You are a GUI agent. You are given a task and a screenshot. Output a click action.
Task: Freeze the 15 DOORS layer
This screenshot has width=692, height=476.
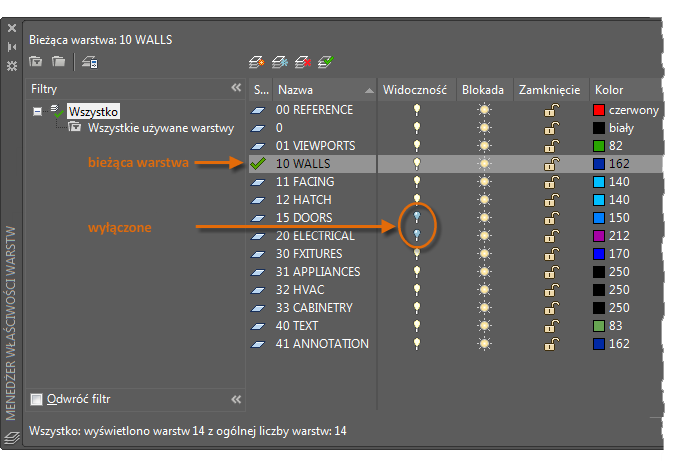[x=484, y=218]
